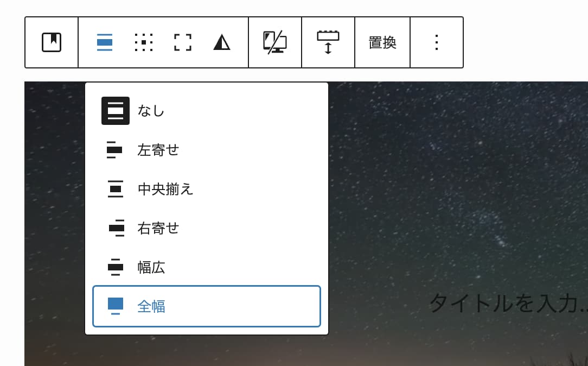Click the height adjust icon with vertical arrow
Image resolution: width=588 pixels, height=366 pixels.
328,42
